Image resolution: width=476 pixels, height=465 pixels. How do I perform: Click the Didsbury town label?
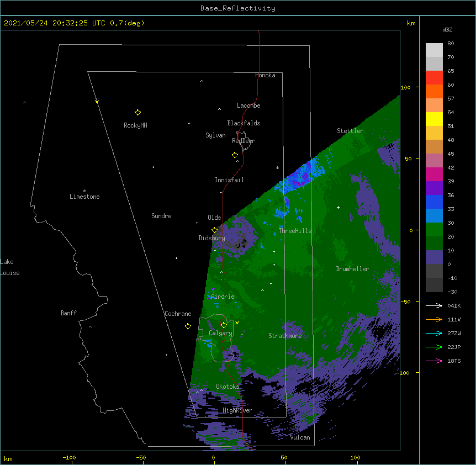(212, 238)
